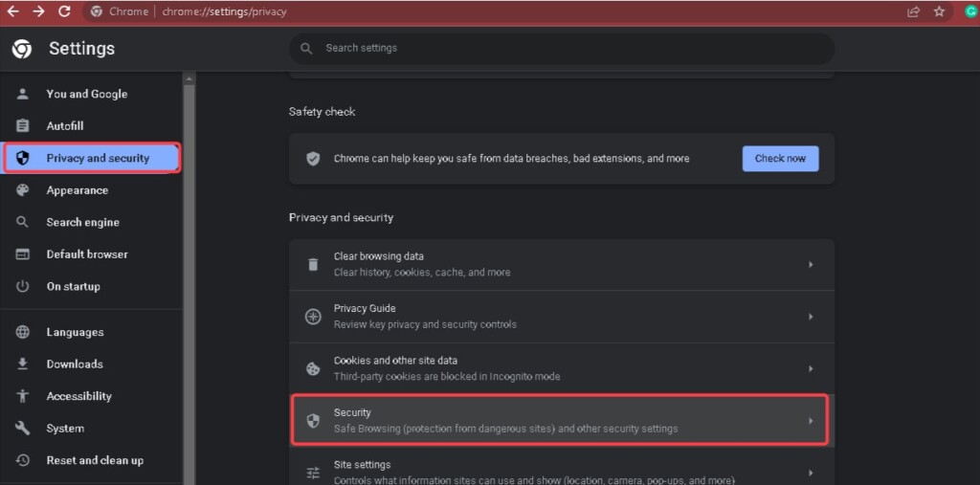
Task: Run Safety check with Check now button
Action: (780, 158)
